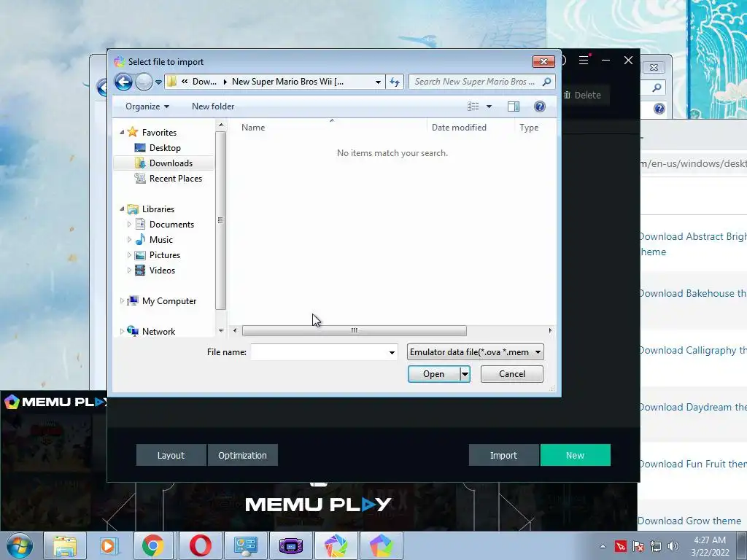Image resolution: width=747 pixels, height=560 pixels.
Task: Click the navigation pane scroll down arrow
Action: [220, 330]
